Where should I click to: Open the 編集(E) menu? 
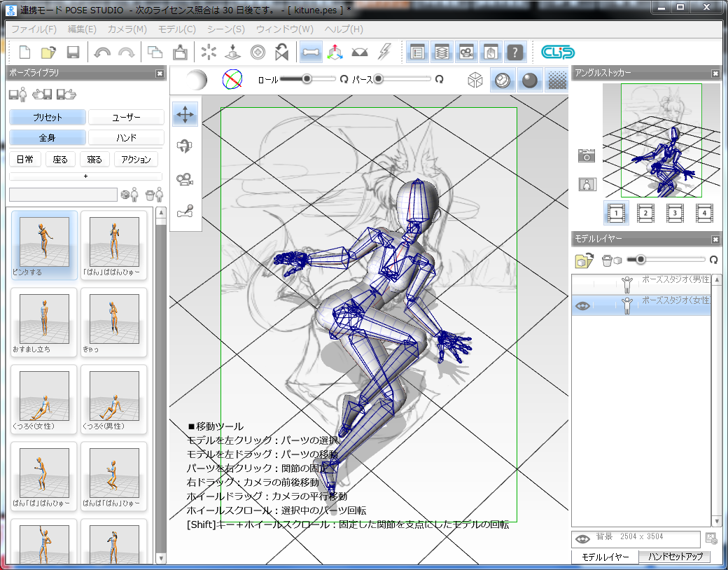tap(82, 29)
